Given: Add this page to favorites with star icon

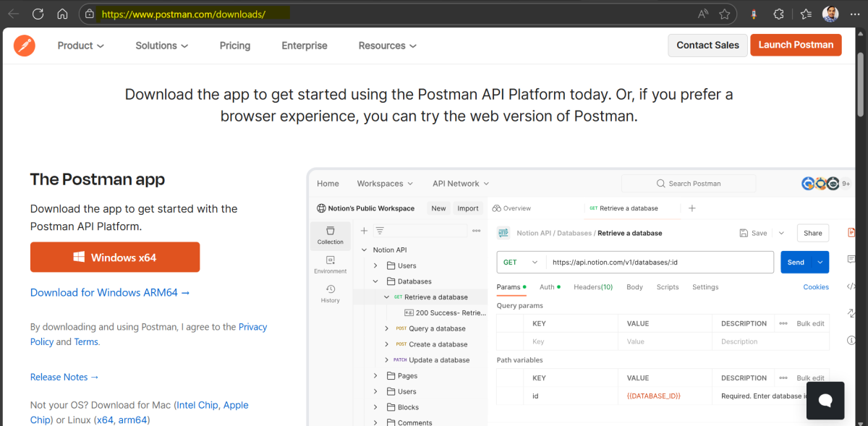Looking at the screenshot, I should pos(724,14).
